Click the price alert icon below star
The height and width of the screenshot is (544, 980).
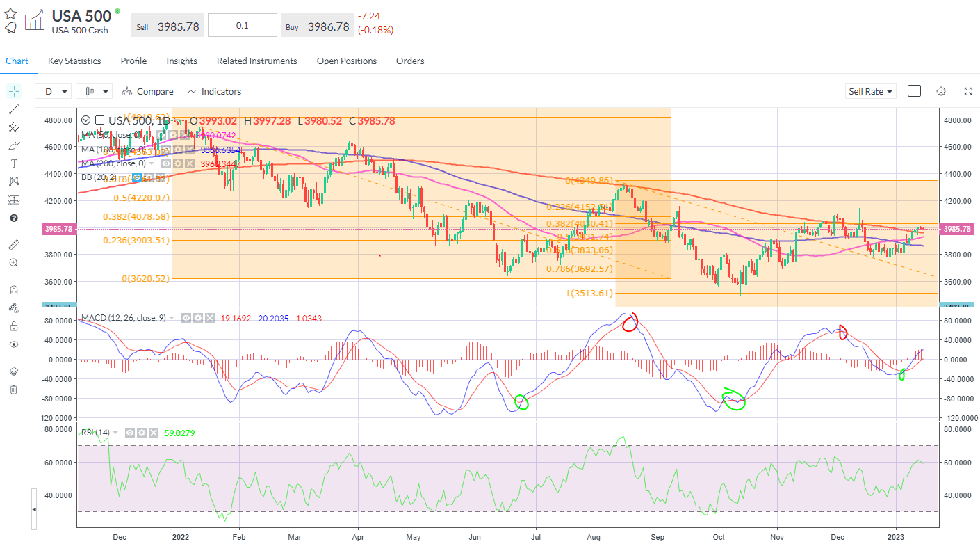tap(11, 29)
